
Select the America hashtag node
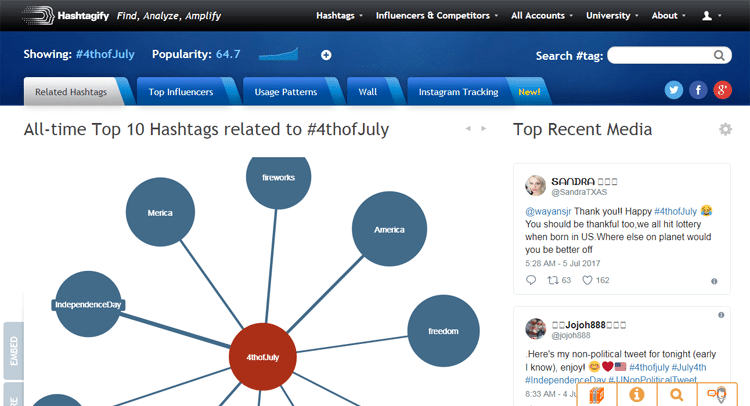tap(389, 229)
